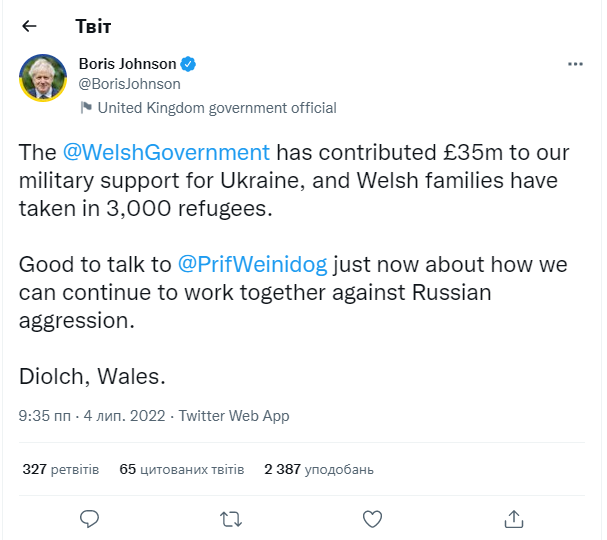Viewport: 607px width, 540px height.
Task: Click the @BorisJohnson handle
Action: pyautogui.click(x=130, y=84)
